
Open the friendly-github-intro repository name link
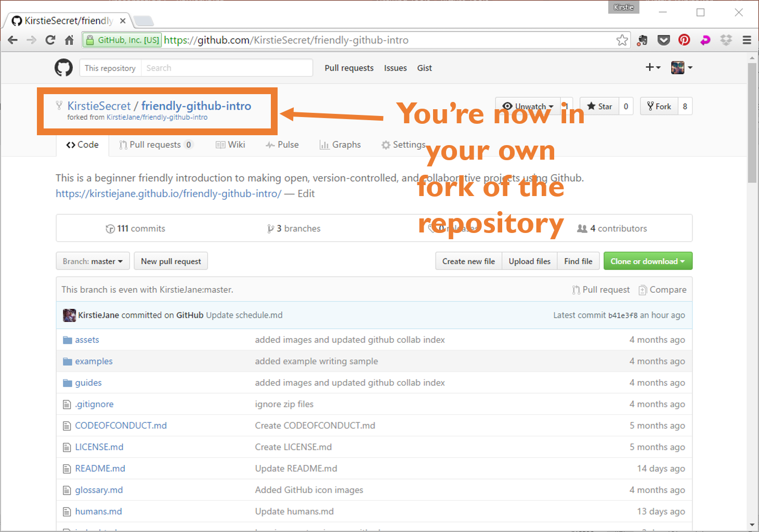(196, 106)
